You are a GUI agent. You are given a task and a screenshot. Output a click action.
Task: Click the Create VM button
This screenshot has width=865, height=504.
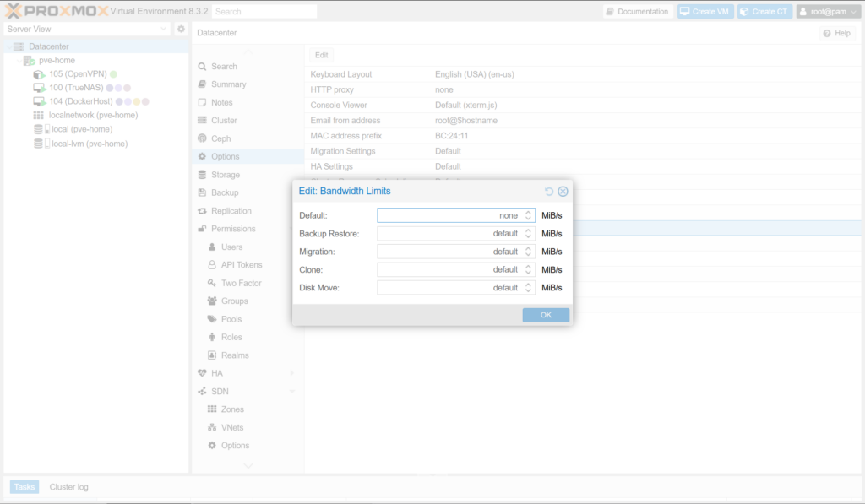[704, 12]
